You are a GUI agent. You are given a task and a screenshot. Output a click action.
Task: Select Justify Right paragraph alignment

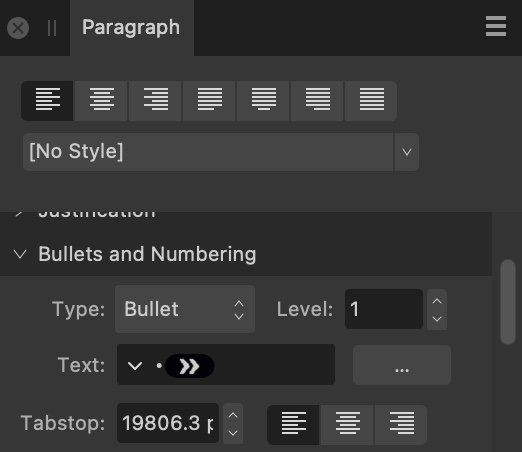tap(317, 100)
